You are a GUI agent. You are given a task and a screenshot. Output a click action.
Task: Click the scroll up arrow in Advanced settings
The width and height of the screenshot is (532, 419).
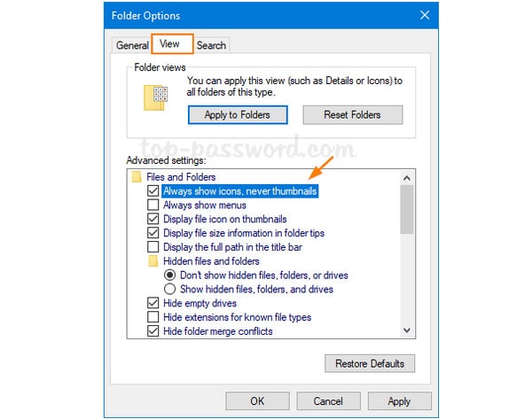click(407, 178)
